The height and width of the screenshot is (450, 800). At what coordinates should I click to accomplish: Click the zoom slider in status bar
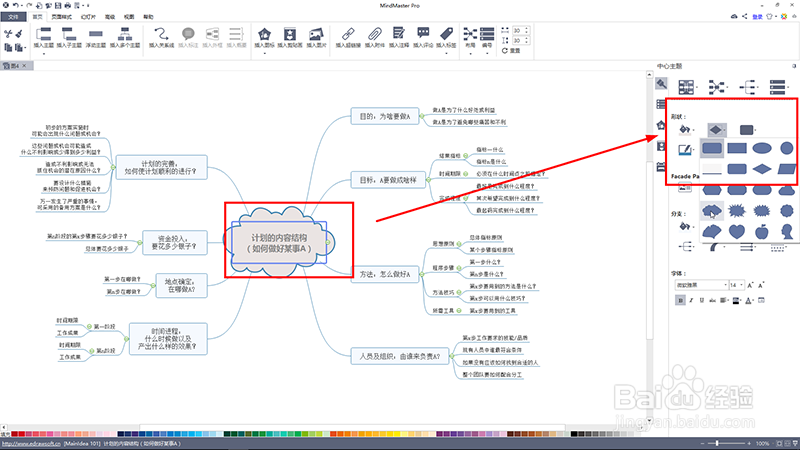pos(726,443)
